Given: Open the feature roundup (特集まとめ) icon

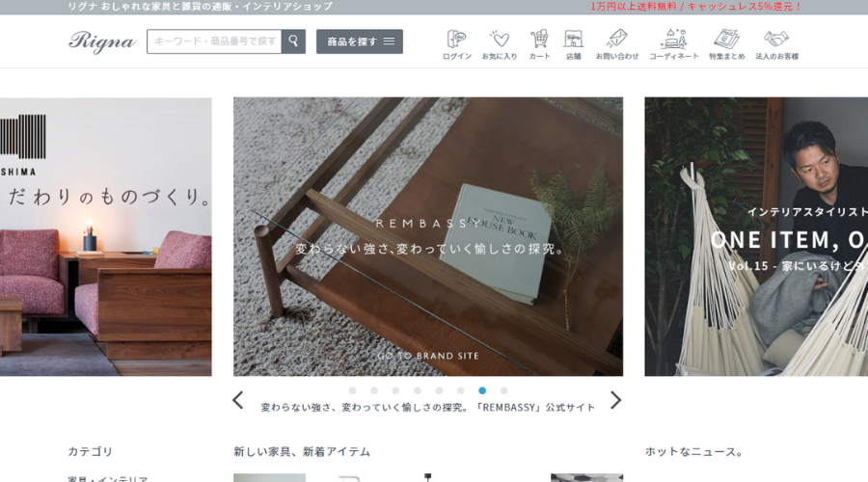Looking at the screenshot, I should 727,44.
